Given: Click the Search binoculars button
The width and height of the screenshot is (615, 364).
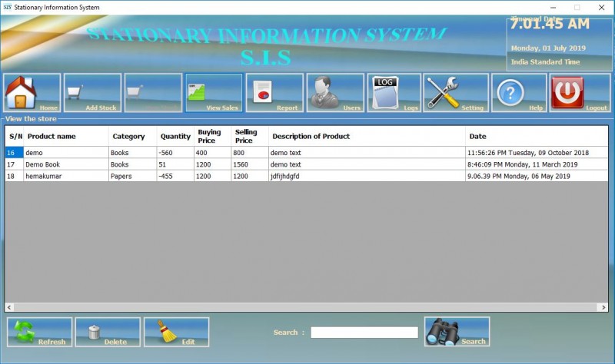Looking at the screenshot, I should click(x=457, y=332).
